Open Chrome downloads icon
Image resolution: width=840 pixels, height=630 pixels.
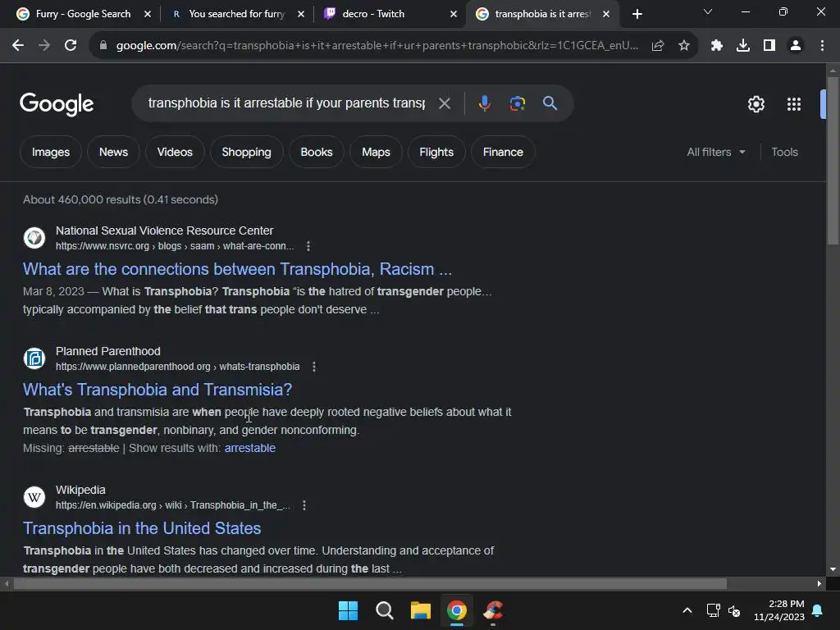(743, 46)
